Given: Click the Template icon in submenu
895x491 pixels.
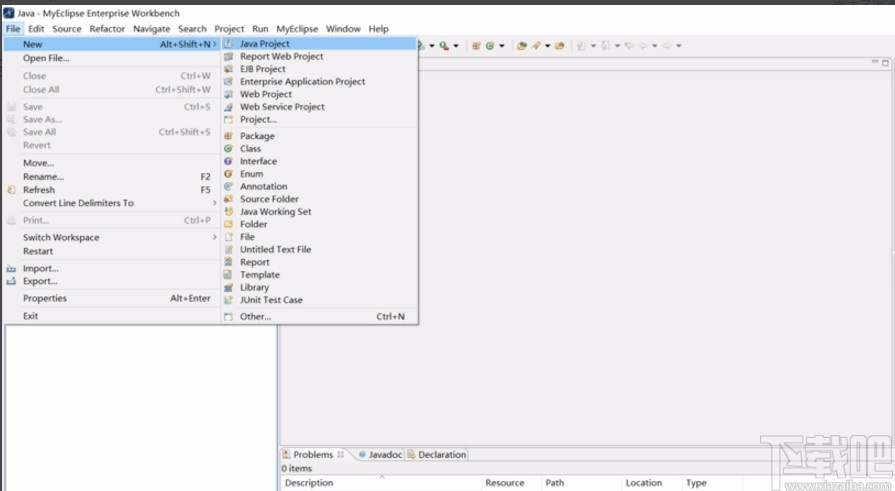Looking at the screenshot, I should point(228,275).
